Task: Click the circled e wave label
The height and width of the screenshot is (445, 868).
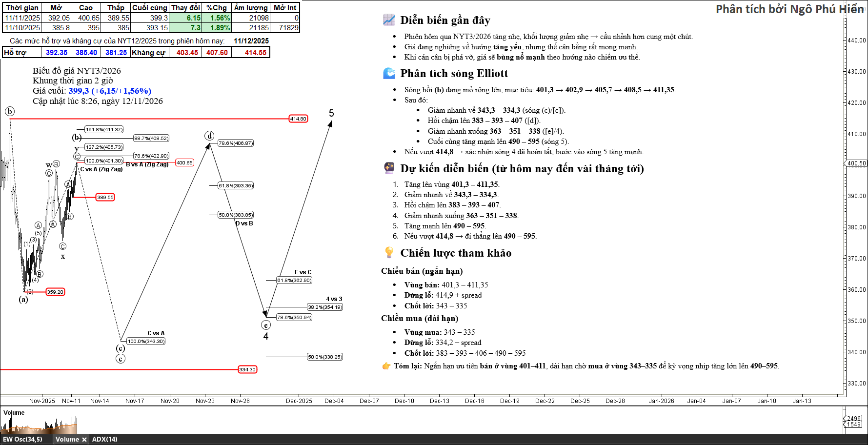Action: [x=266, y=325]
